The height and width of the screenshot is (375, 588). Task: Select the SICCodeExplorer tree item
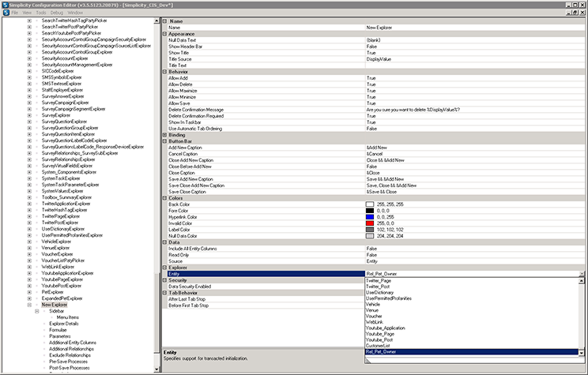click(x=58, y=71)
